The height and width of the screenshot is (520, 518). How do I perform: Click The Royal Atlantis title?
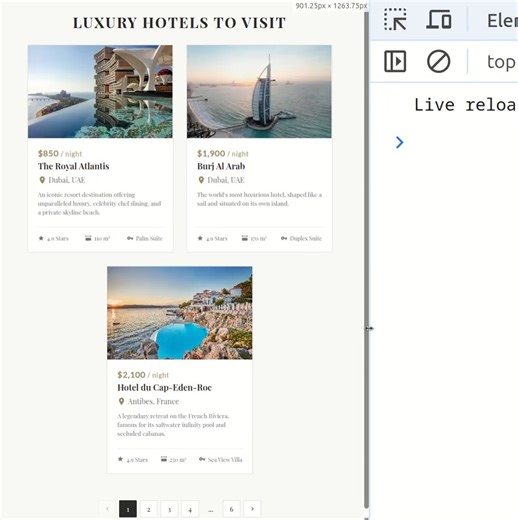pyautogui.click(x=74, y=166)
